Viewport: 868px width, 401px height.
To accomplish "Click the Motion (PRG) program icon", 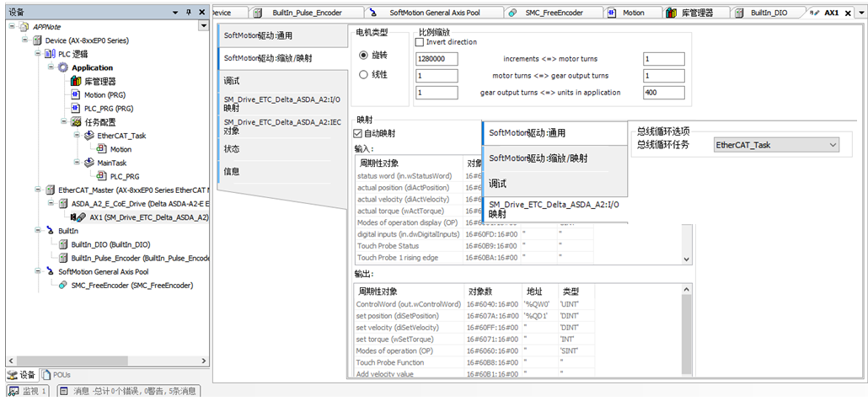I will tap(76, 94).
